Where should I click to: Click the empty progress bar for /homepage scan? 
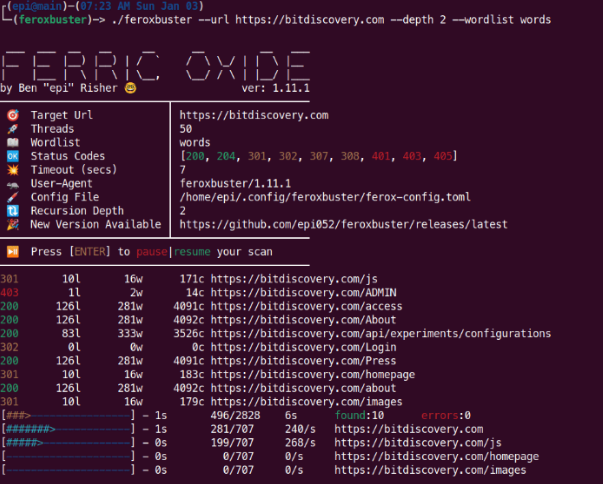click(68, 456)
